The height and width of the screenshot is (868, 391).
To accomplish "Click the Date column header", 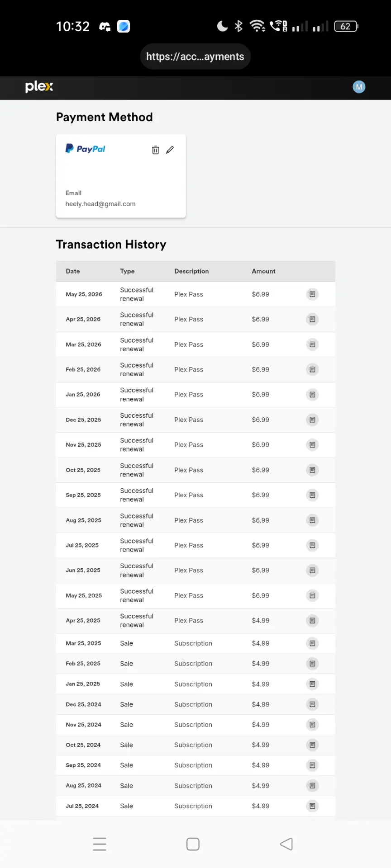I will click(x=73, y=271).
